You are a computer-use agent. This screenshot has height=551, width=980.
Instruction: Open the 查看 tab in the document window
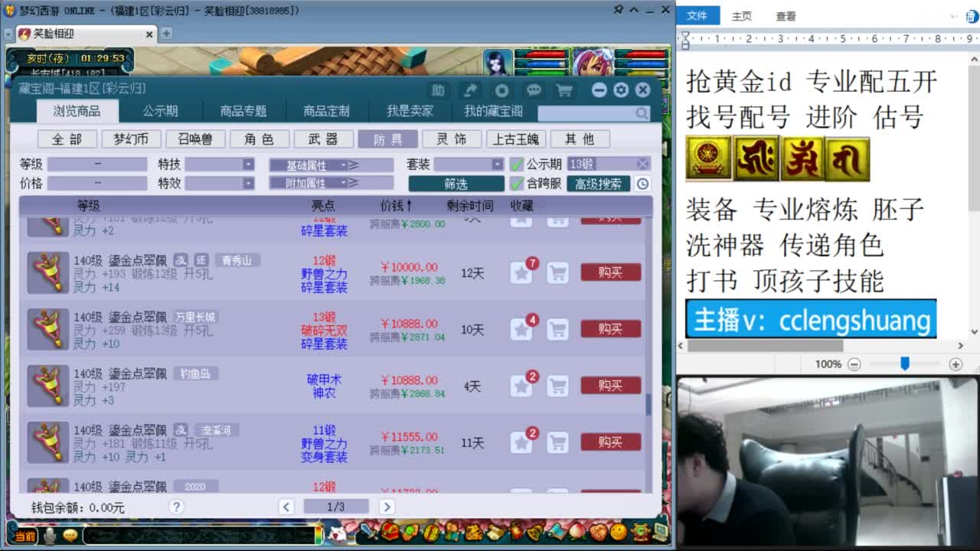coord(786,16)
